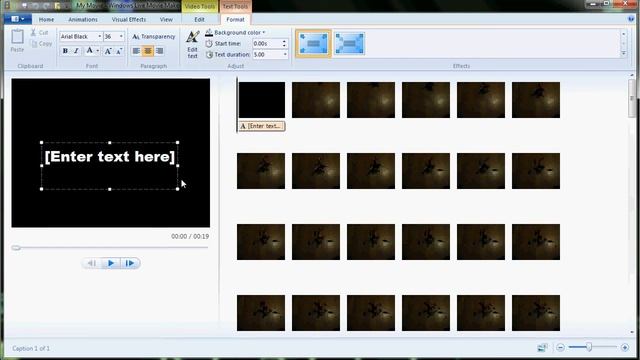Click the font color A icon
Viewport: 640px width, 360px height.
pos(89,51)
